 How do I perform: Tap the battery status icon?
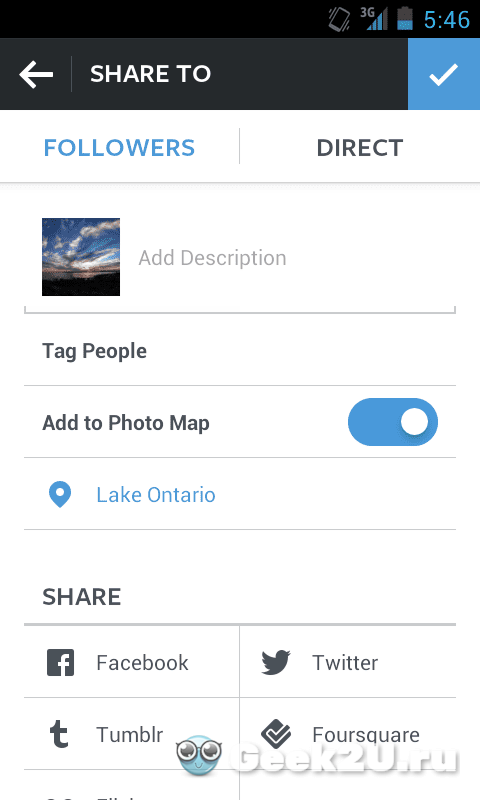(x=405, y=19)
